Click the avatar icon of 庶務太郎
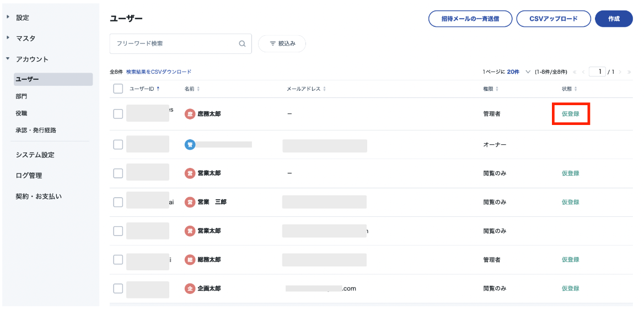The image size is (644, 316). click(190, 114)
